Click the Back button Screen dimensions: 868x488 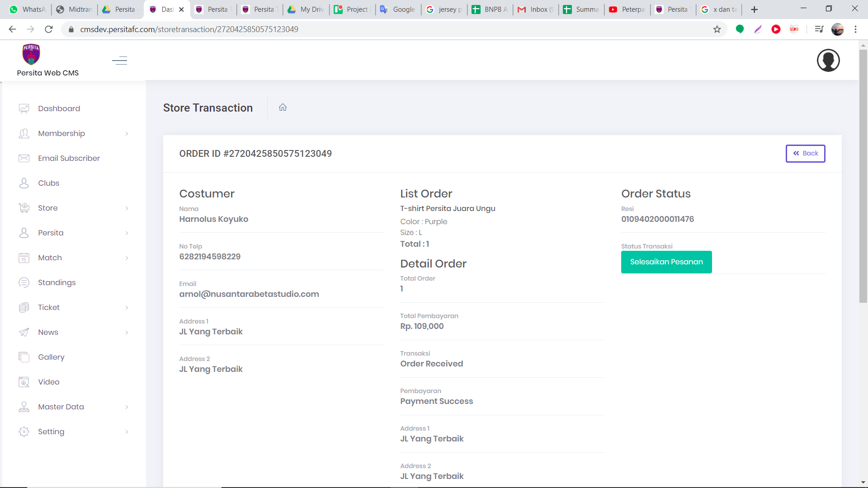pos(805,154)
